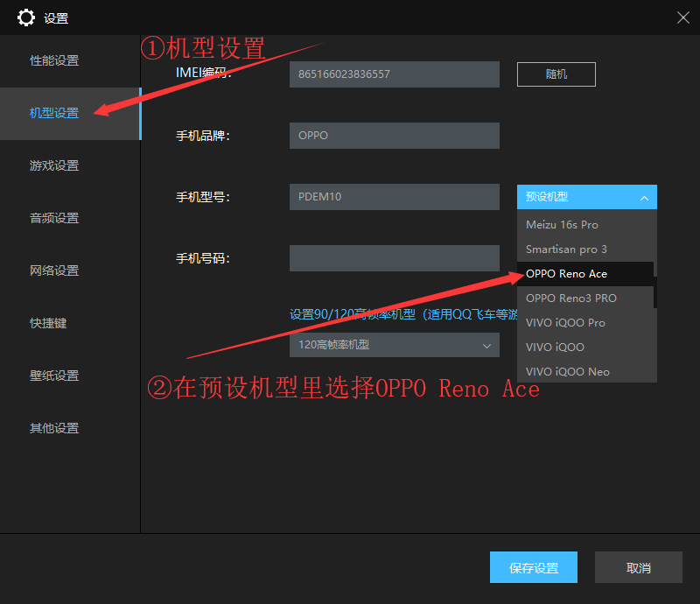Click the IMEI编码 input field
This screenshot has width=700, height=604.
click(x=394, y=74)
